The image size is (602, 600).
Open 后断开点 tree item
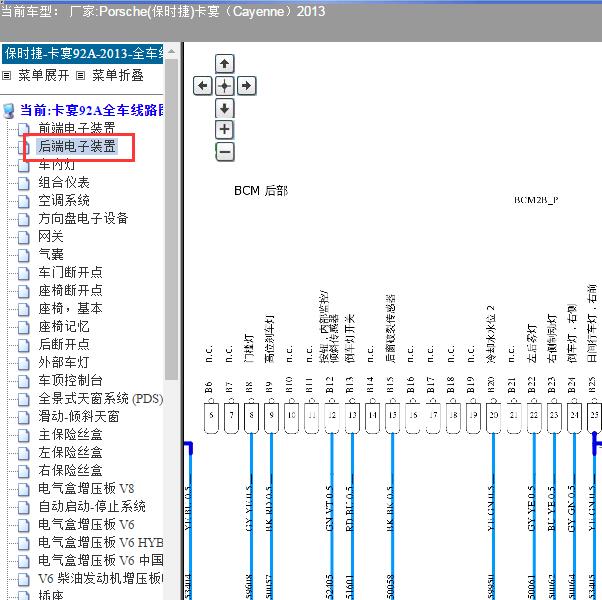64,344
